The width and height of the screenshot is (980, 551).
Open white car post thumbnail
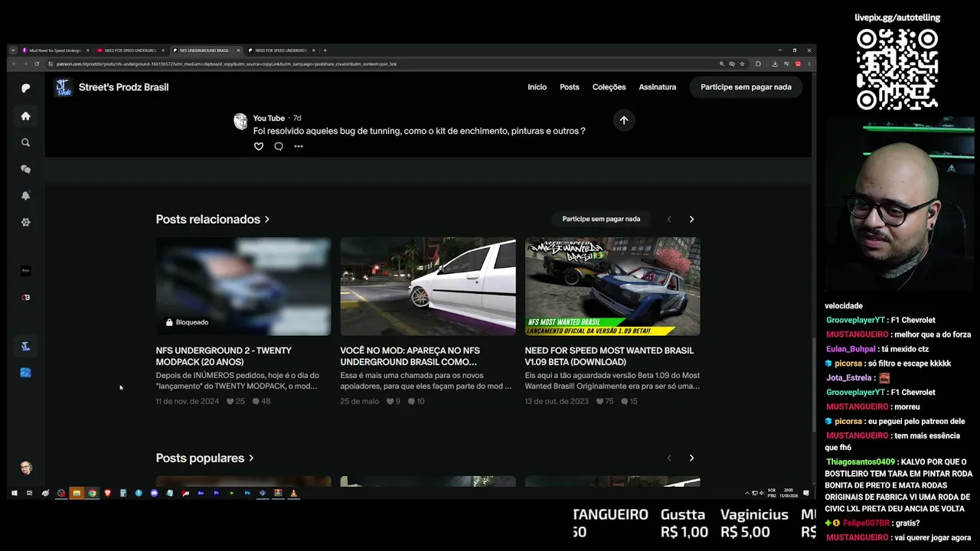point(428,286)
